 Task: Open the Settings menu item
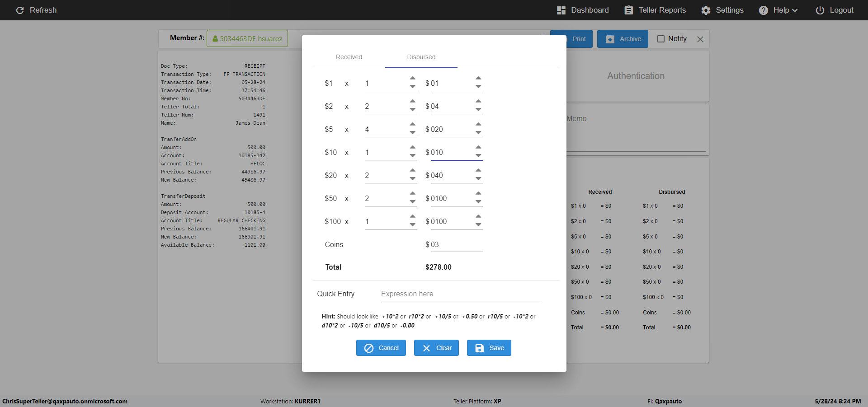click(722, 10)
